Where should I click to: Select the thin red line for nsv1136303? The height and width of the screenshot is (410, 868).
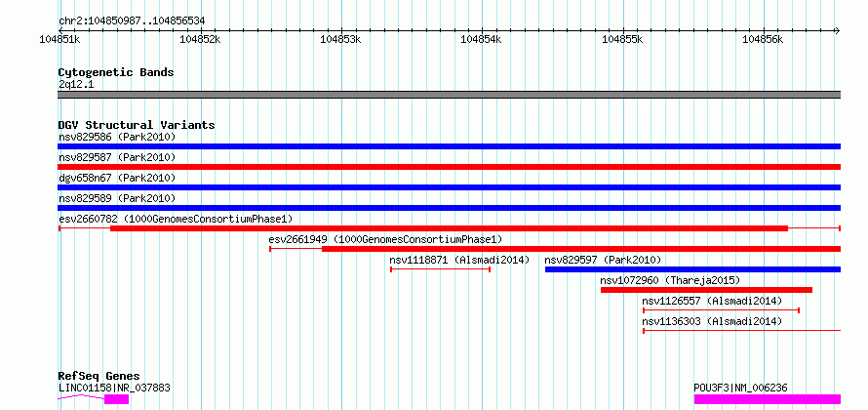pos(742,331)
